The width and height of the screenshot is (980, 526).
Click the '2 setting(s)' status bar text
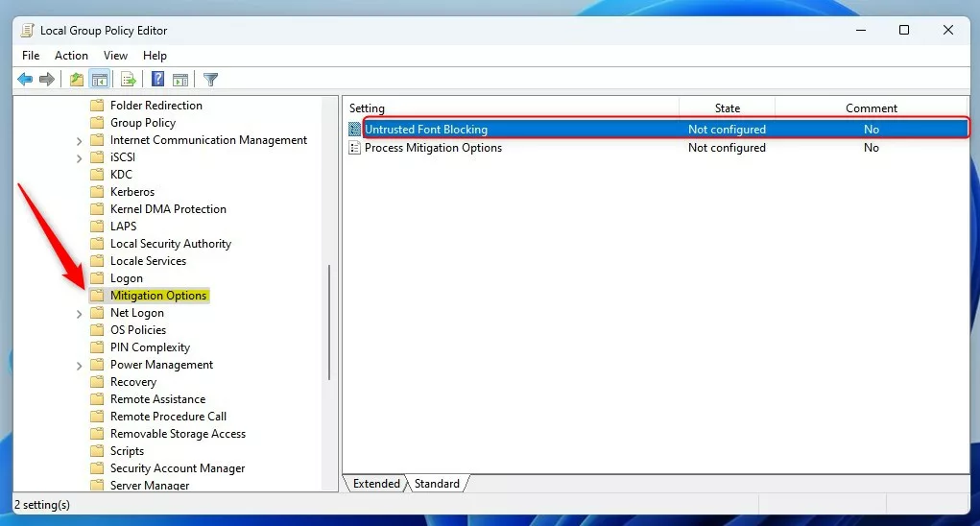(42, 505)
